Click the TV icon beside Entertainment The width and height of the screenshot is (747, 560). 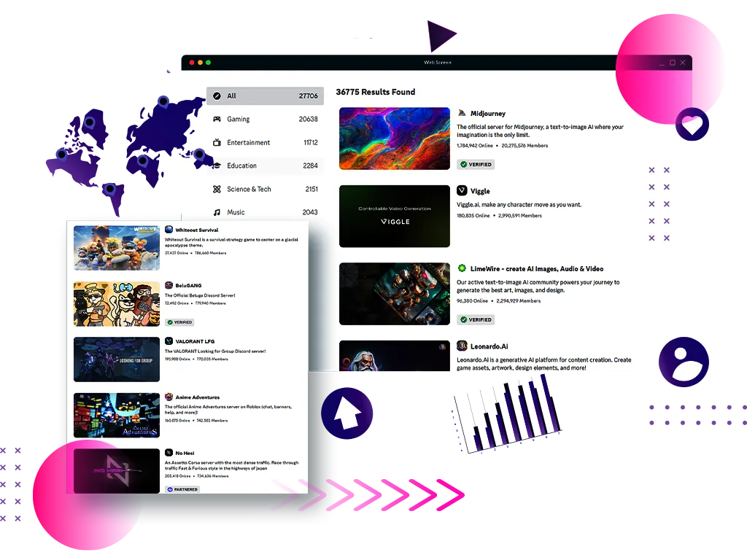(x=217, y=142)
